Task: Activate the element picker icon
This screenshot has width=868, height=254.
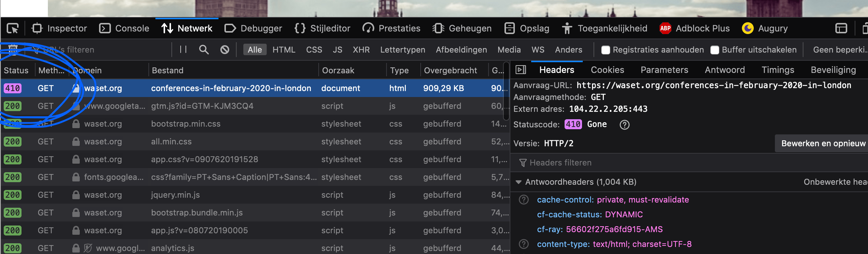Action: pyautogui.click(x=13, y=29)
